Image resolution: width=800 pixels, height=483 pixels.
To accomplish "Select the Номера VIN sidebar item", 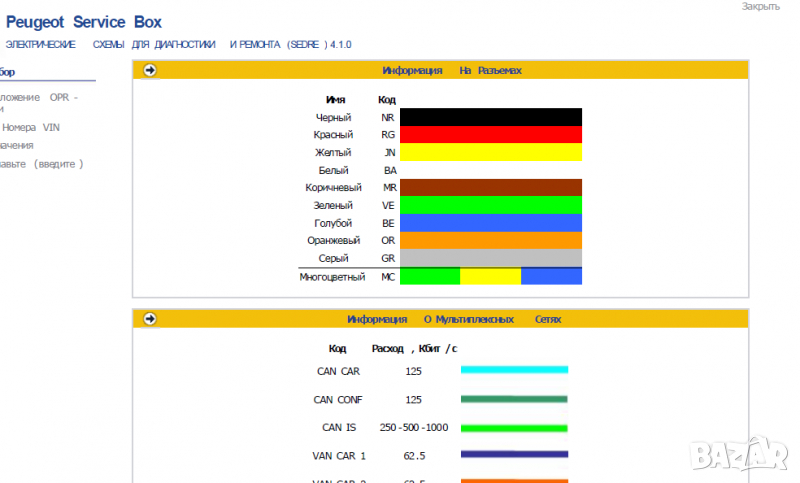I will [x=31, y=127].
